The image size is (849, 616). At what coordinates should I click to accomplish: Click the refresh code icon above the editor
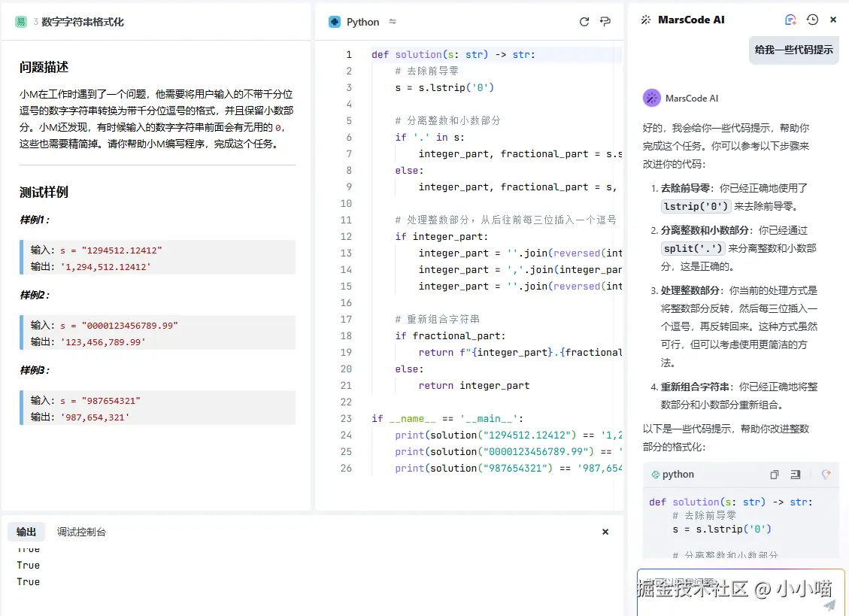(x=584, y=22)
